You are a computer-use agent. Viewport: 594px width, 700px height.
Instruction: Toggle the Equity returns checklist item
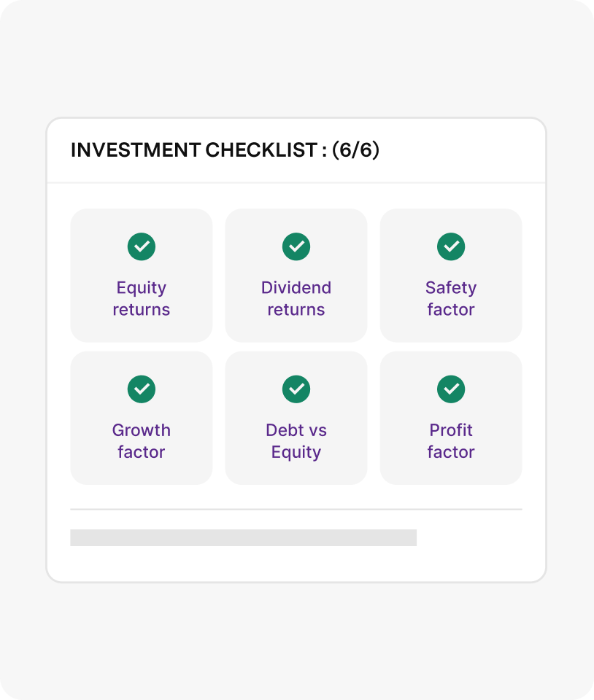coord(141,275)
